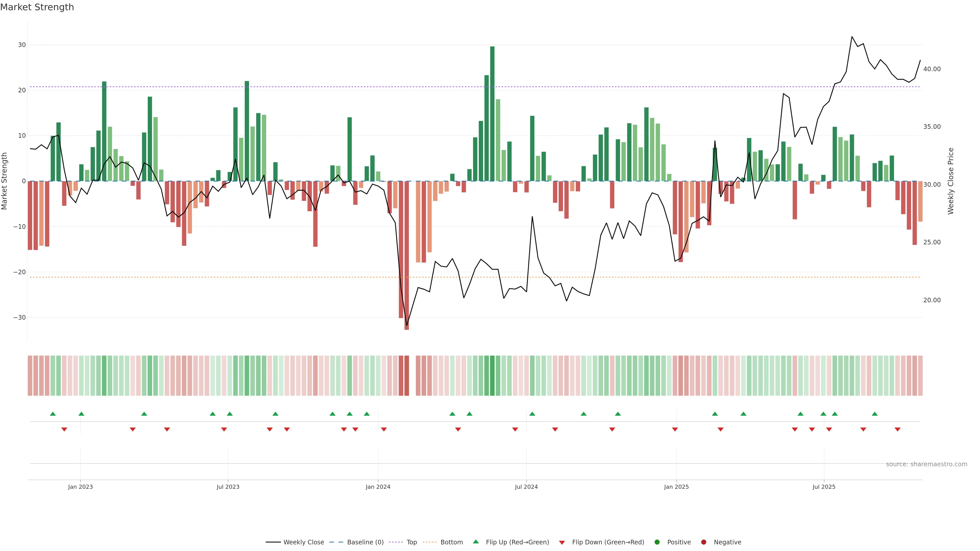Click the tallest green bar near 30
Screen dimensions: 980x551
tap(492, 114)
